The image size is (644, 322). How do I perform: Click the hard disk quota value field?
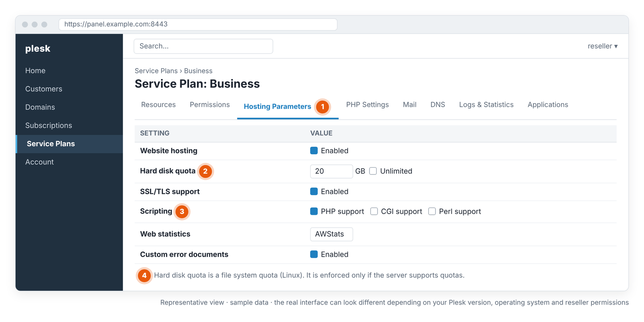pos(331,171)
